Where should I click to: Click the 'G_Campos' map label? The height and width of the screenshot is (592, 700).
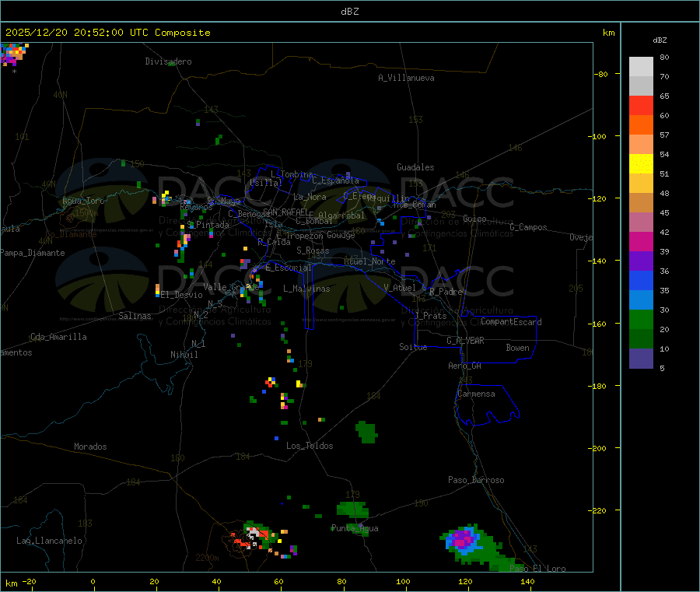click(528, 227)
